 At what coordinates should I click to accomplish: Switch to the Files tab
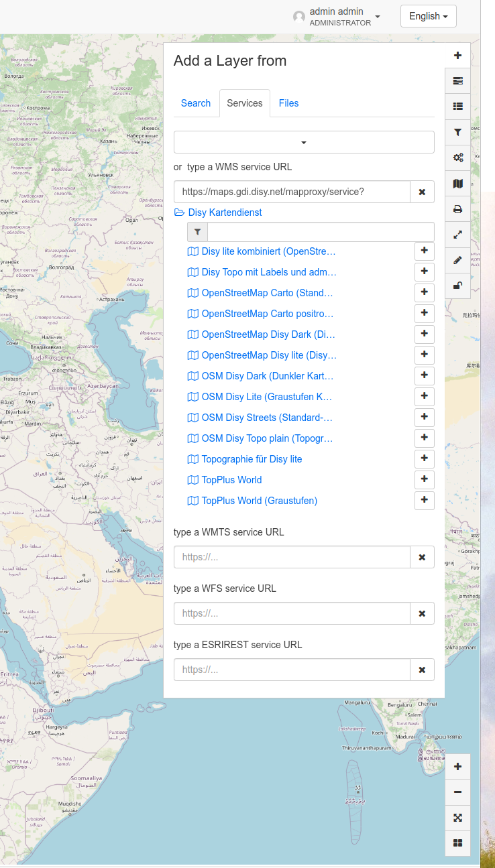pyautogui.click(x=289, y=103)
